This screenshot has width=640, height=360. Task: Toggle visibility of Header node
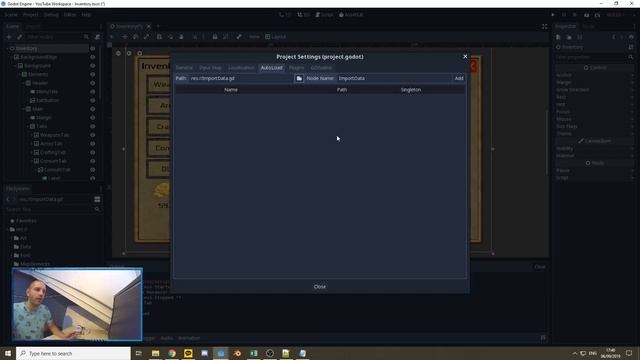click(93, 83)
